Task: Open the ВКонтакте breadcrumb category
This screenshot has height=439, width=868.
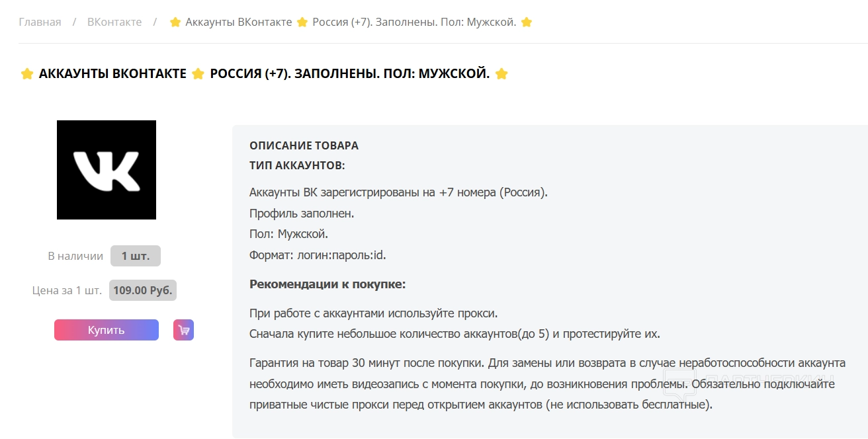Action: pos(114,22)
